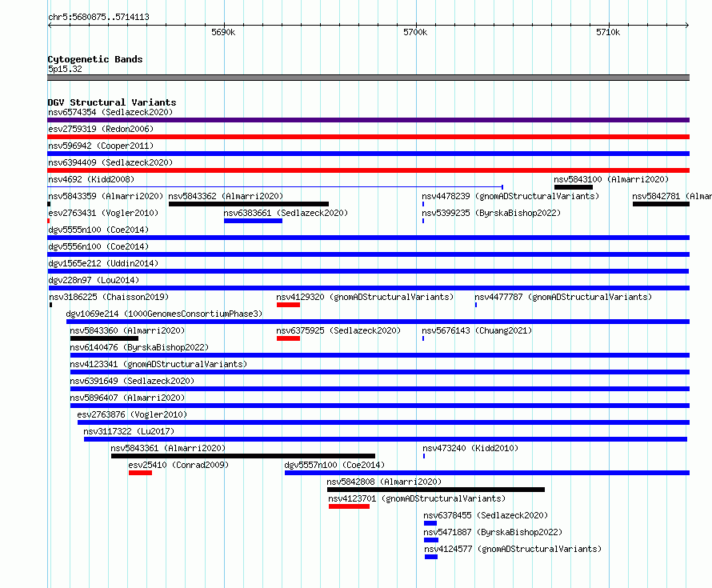Select the red nsv6375925 variant bar

288,338
